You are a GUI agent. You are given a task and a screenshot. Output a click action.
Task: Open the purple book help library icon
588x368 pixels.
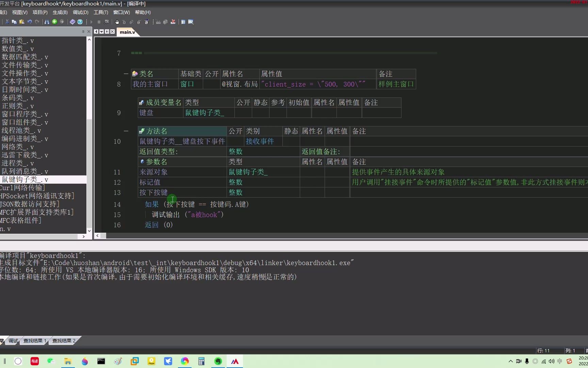click(72, 22)
